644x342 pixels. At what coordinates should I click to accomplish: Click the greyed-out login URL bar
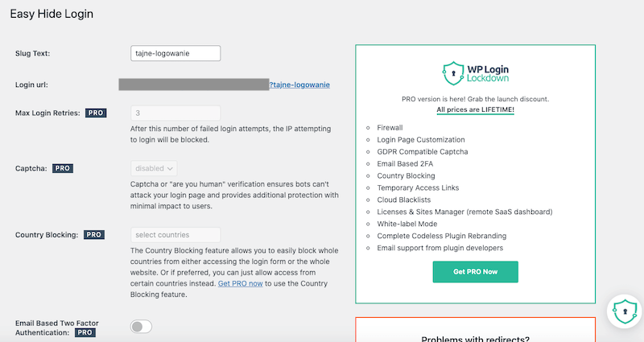193,84
